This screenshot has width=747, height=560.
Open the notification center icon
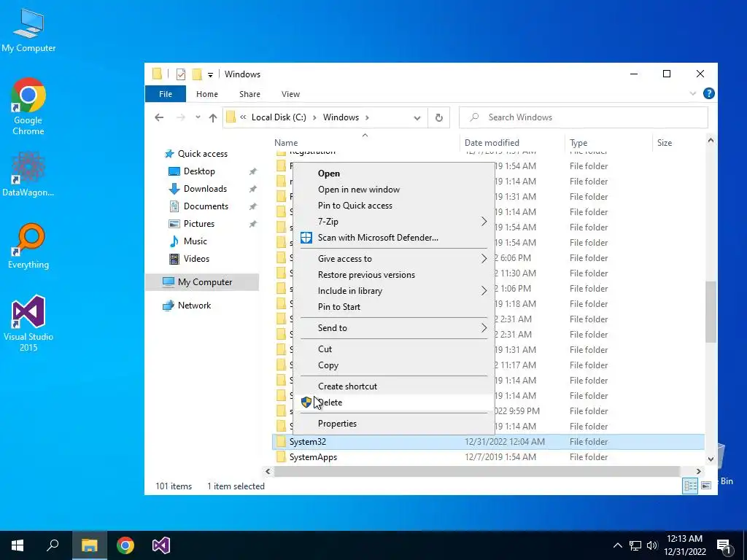pos(724,546)
